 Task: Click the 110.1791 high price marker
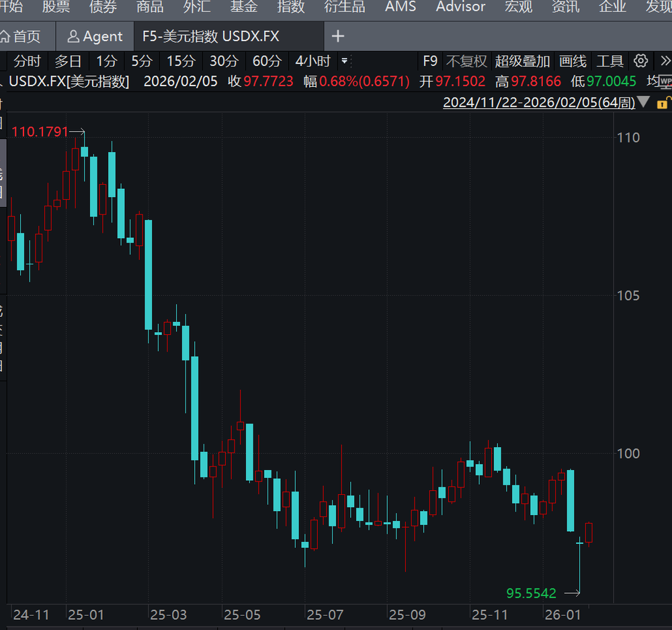tap(40, 132)
